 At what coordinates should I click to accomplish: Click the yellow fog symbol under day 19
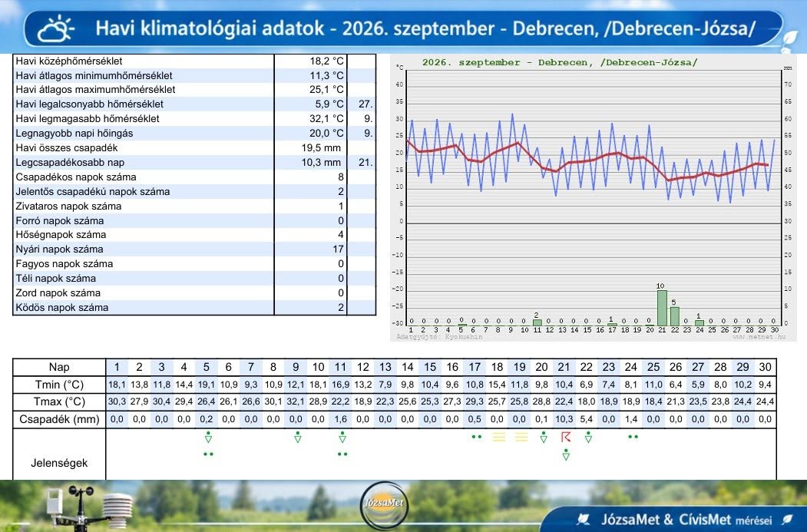pyautogui.click(x=521, y=438)
